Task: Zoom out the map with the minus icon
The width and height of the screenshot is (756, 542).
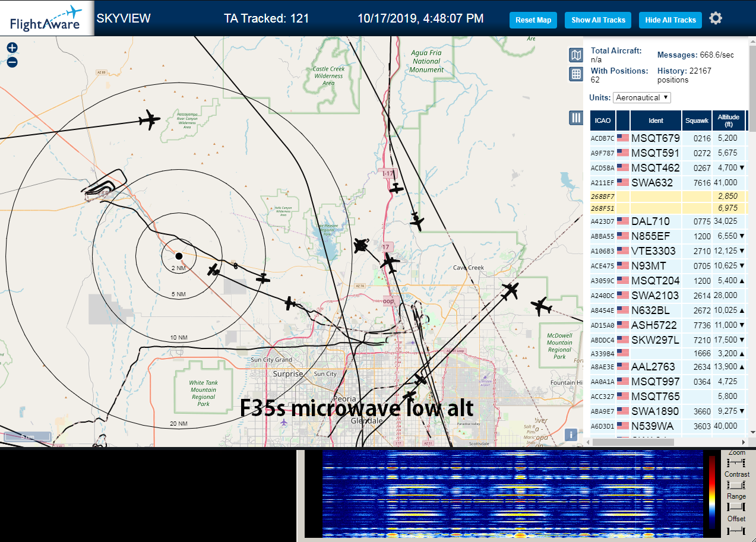Action: (x=12, y=62)
